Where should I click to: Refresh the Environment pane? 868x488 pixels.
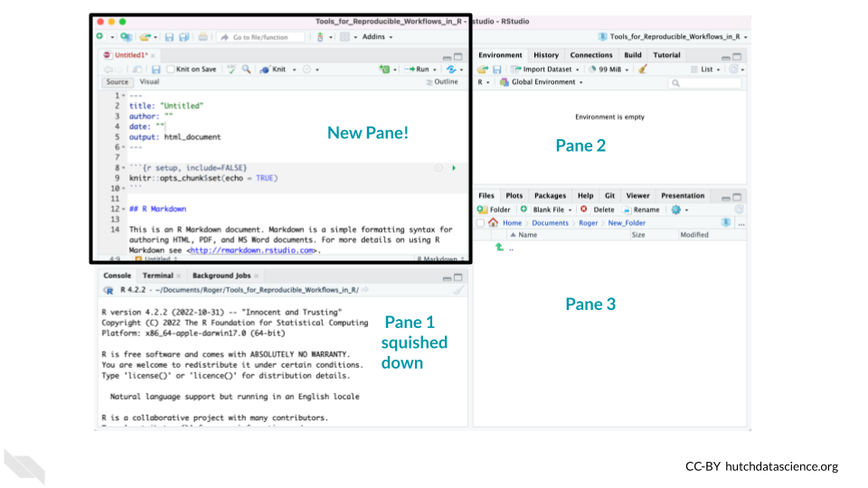click(733, 70)
